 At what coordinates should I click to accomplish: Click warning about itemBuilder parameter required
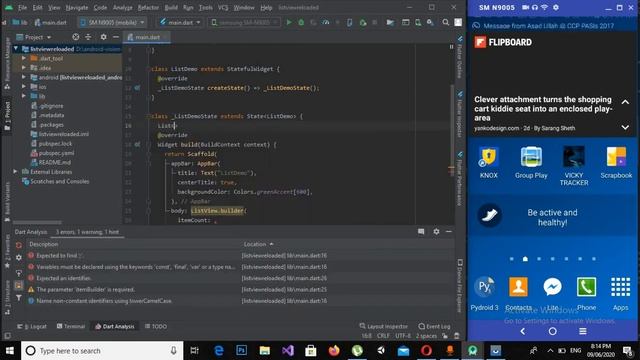coord(85,289)
